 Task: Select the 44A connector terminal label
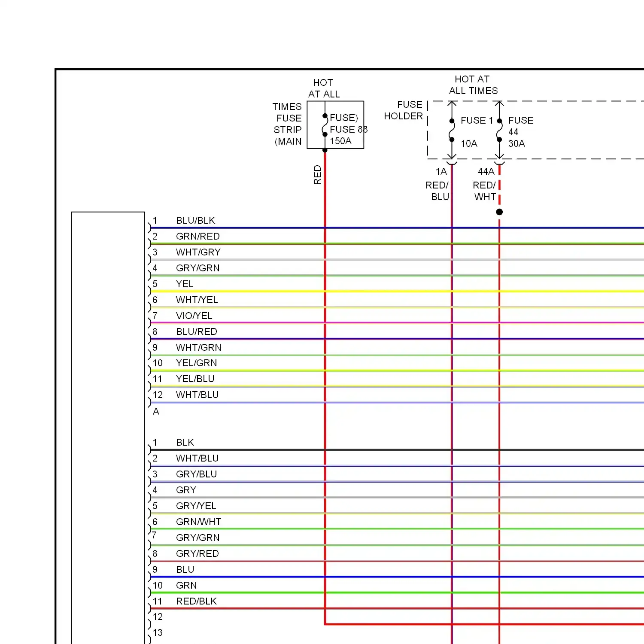click(x=486, y=171)
